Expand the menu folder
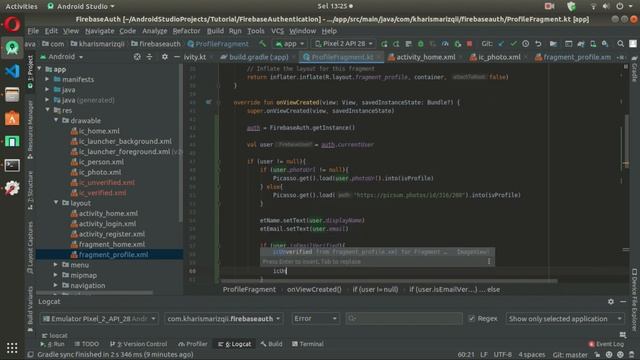Image resolution: width=640 pixels, height=360 pixels. pos(56,265)
